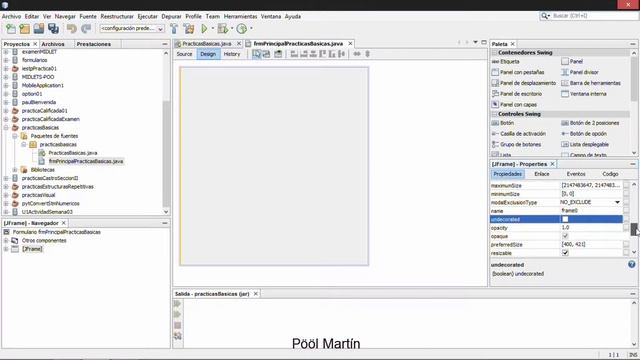
Task: Select PracticasBasicas.java in project tree
Action: click(73, 153)
